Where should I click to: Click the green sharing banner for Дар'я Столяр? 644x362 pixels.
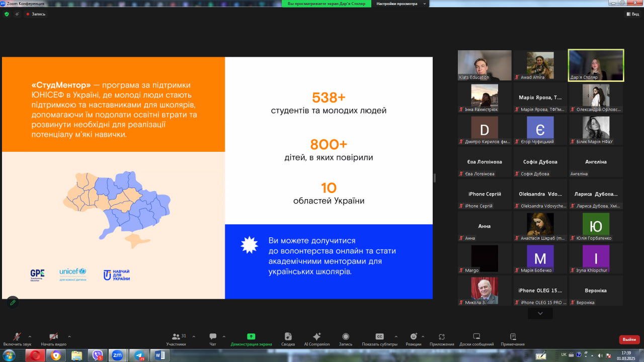[327, 4]
